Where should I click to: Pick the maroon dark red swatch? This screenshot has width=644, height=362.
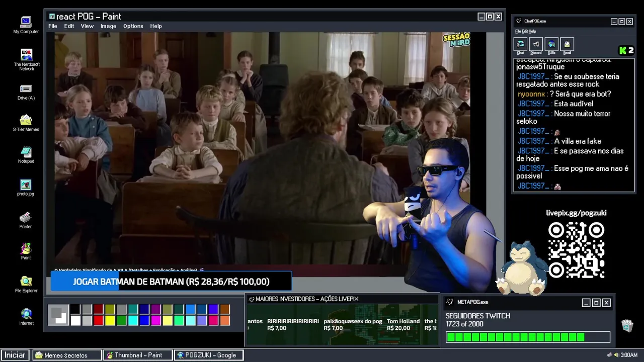[x=99, y=310]
